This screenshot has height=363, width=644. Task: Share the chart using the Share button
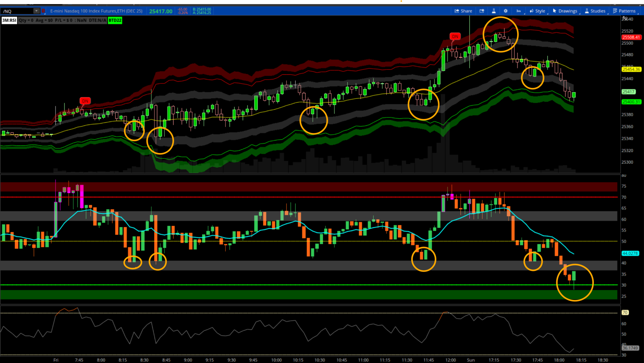(463, 11)
